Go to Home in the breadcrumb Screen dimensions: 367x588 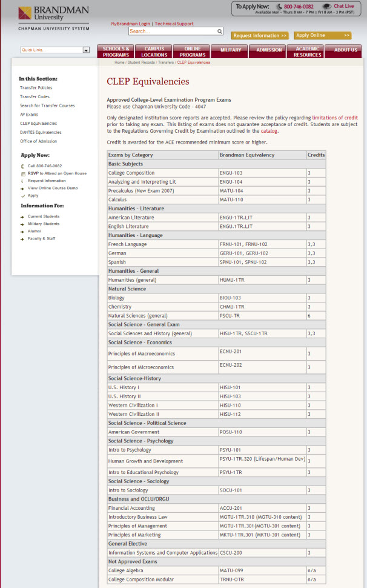click(x=119, y=62)
